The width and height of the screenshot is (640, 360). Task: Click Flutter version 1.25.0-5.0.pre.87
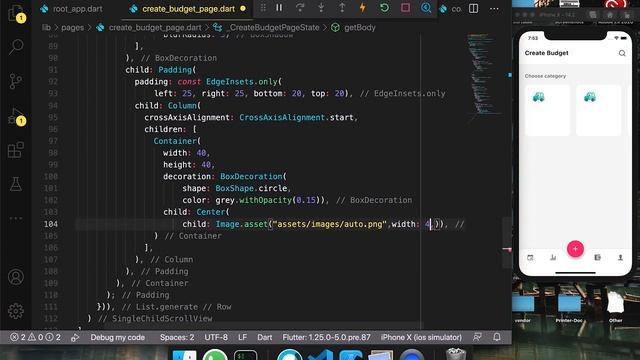327,338
